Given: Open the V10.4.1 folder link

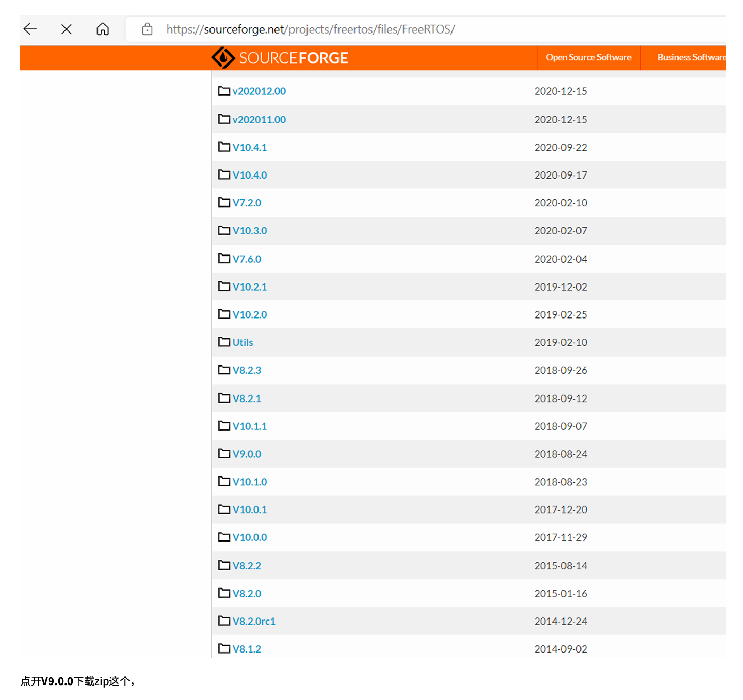Looking at the screenshot, I should click(250, 148).
